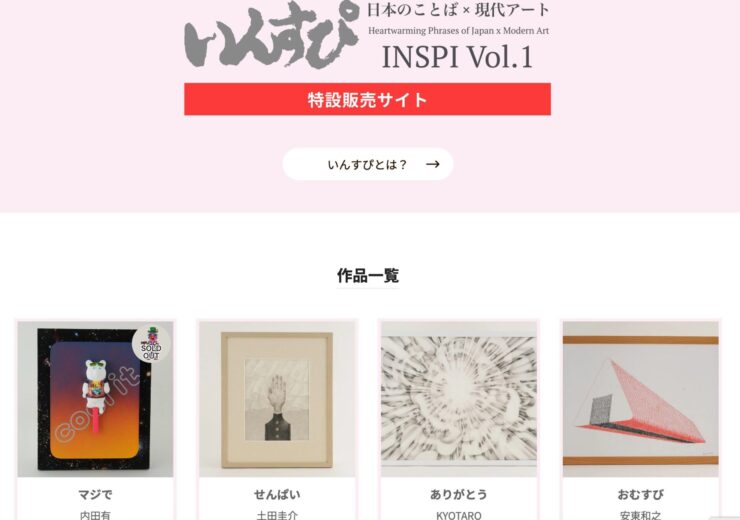The image size is (740, 520).
Task: Select artist name KYOTARO
Action: (459, 515)
